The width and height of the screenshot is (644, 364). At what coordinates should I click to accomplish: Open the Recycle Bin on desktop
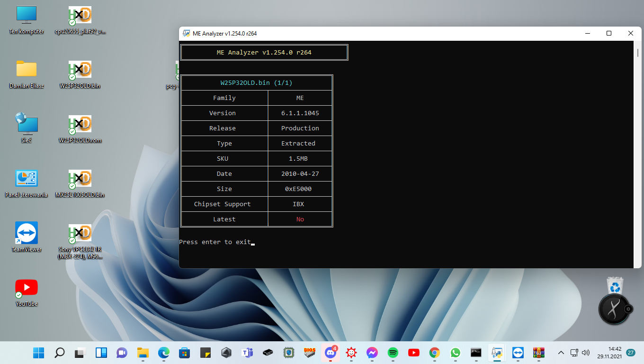tap(615, 286)
